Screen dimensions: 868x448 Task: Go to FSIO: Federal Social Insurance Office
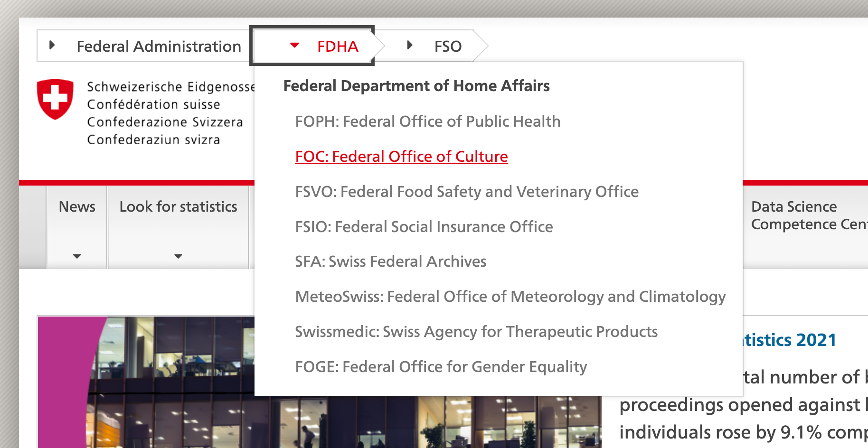point(424,227)
